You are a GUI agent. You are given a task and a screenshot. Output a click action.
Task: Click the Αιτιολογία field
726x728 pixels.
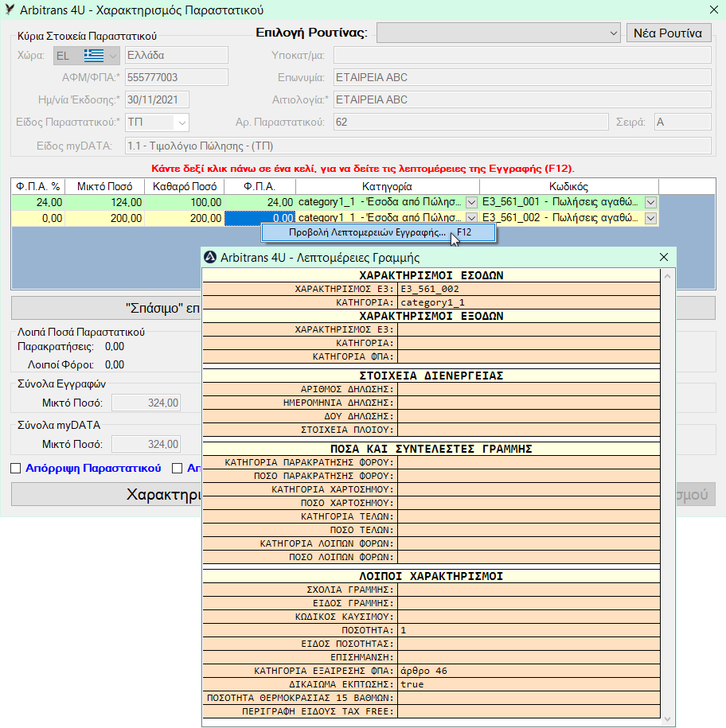(522, 99)
